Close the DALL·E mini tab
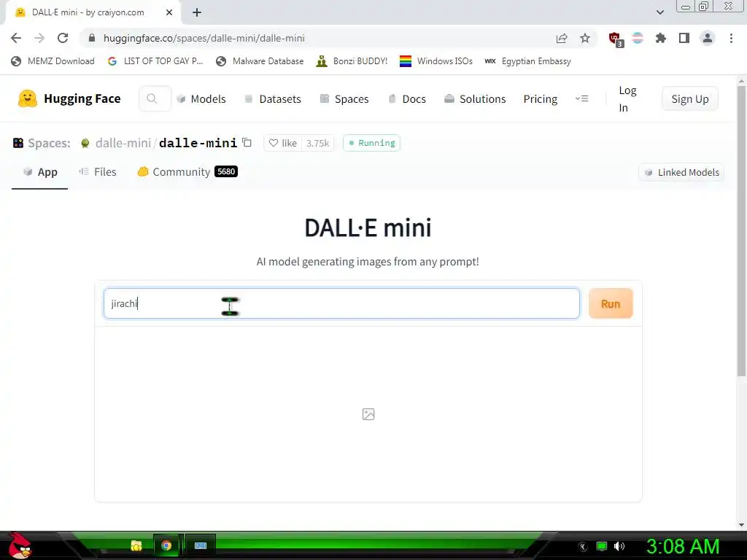The height and width of the screenshot is (560, 747). tap(169, 12)
